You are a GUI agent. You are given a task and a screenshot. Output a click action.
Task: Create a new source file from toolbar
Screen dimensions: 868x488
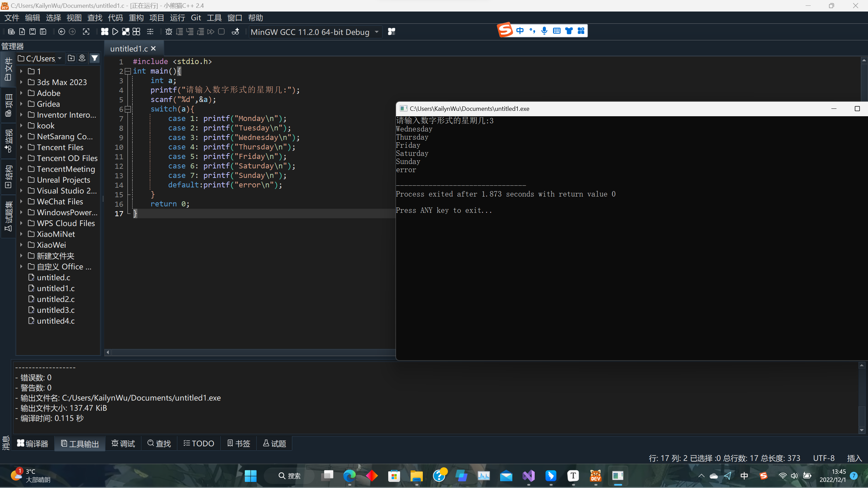(22, 32)
